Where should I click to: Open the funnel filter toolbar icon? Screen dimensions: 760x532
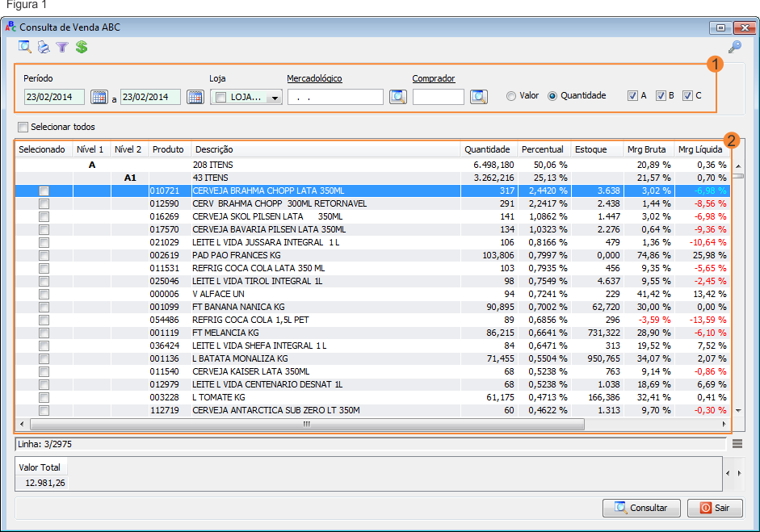click(62, 47)
